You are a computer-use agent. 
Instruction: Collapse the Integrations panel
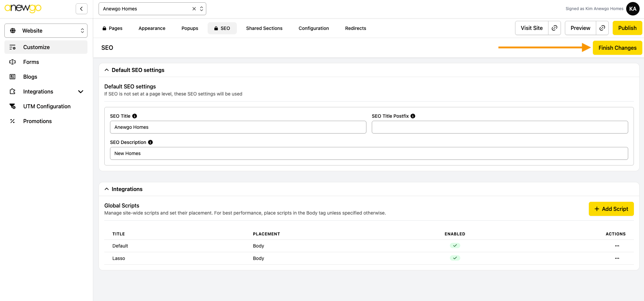[x=107, y=189]
